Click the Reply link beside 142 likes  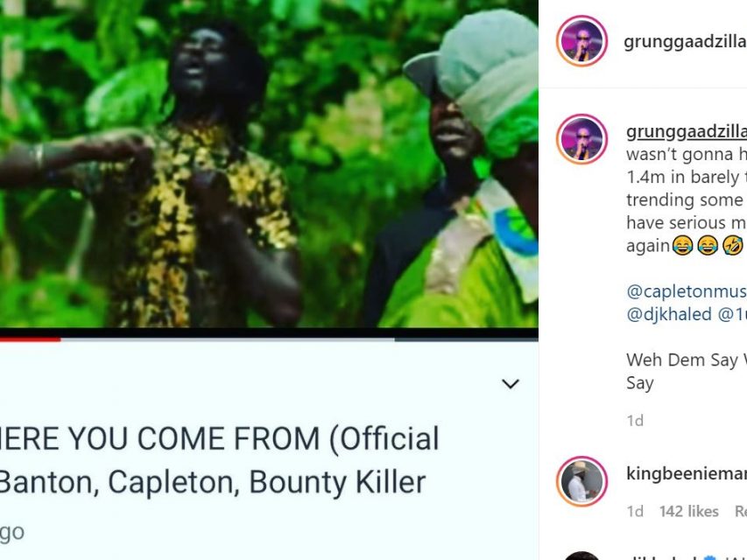[x=740, y=511]
